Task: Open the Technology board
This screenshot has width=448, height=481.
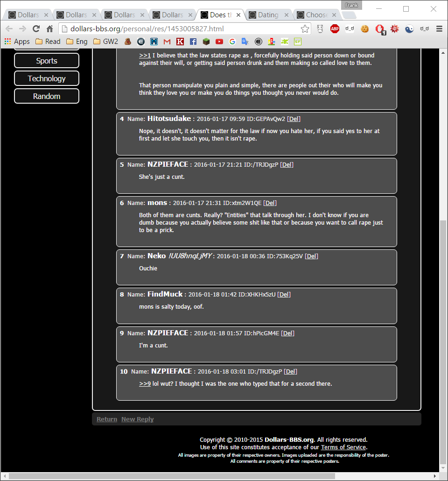Action: pyautogui.click(x=47, y=78)
